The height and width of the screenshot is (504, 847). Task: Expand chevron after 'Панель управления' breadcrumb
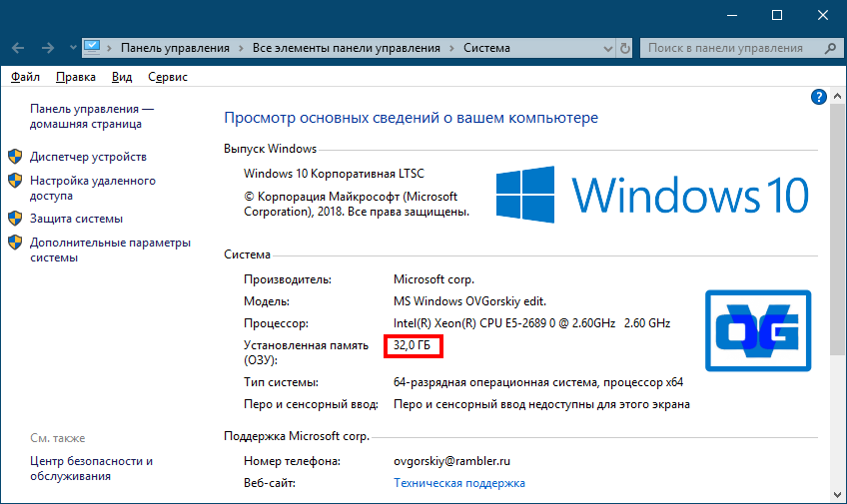pos(241,48)
